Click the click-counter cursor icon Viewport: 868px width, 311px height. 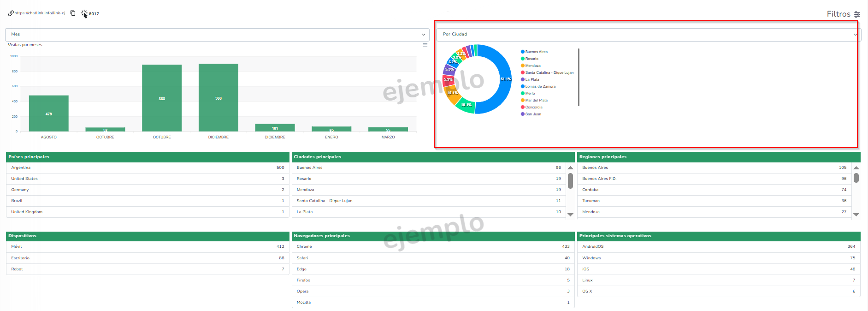[84, 14]
